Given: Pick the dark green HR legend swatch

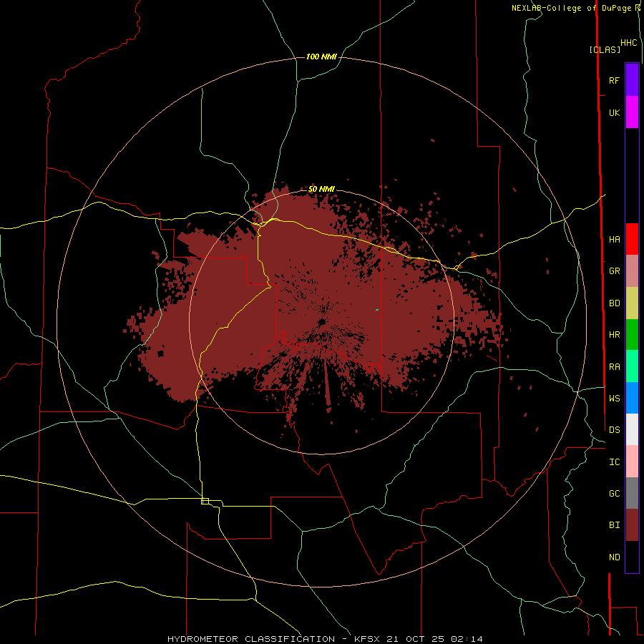Looking at the screenshot, I should tap(632, 335).
